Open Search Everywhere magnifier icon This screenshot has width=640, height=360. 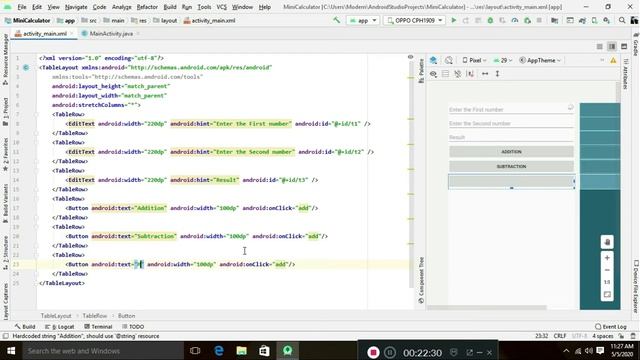(x=622, y=20)
